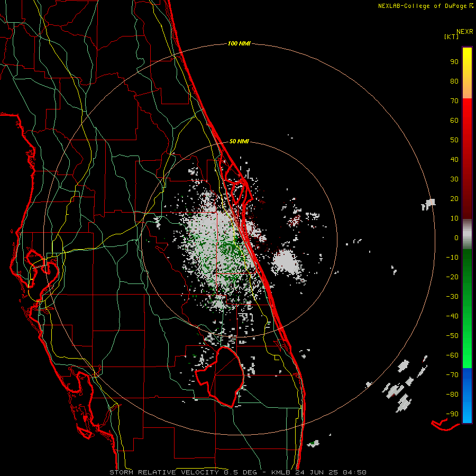This screenshot has height=476, width=476.
Task: Click the -40 scale label
Action: (x=452, y=316)
